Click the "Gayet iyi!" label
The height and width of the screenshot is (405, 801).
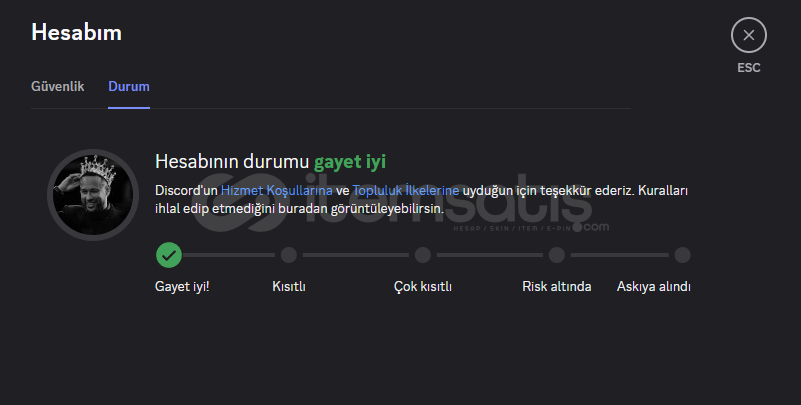(x=182, y=287)
